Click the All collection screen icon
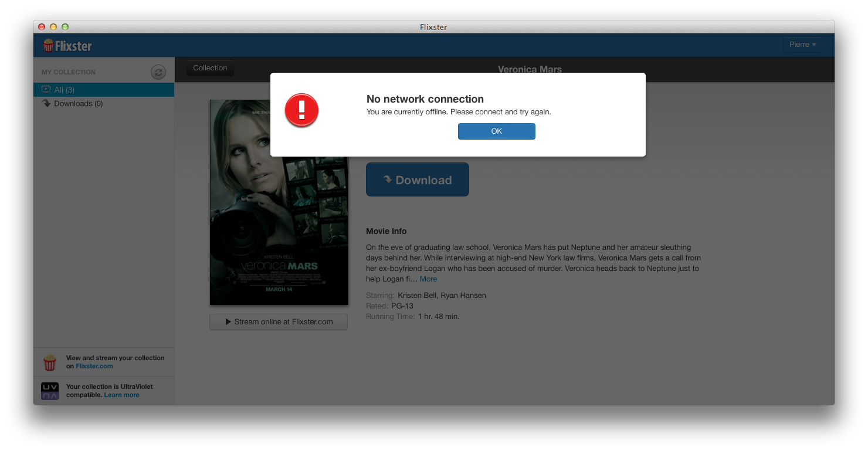This screenshot has height=451, width=868. point(46,90)
